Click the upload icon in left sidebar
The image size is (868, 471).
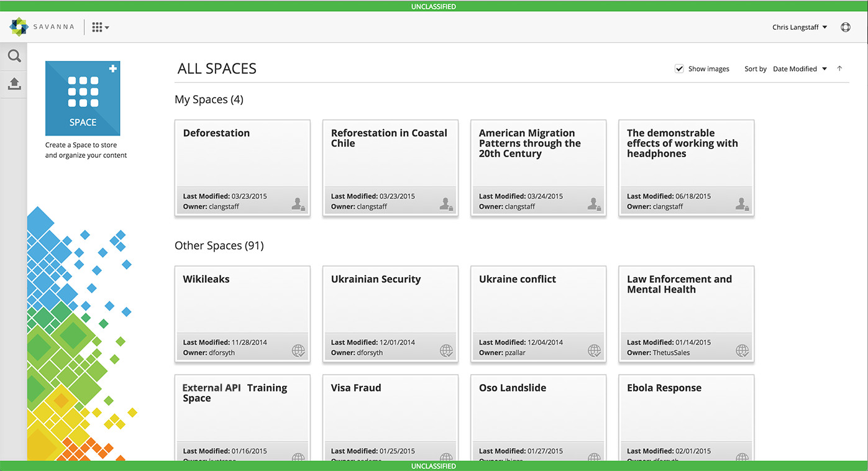(14, 84)
